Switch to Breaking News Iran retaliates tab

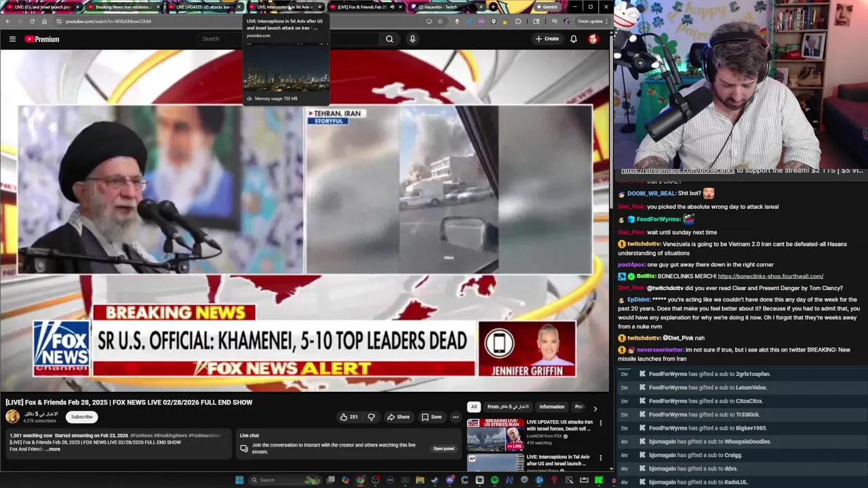[x=122, y=7]
